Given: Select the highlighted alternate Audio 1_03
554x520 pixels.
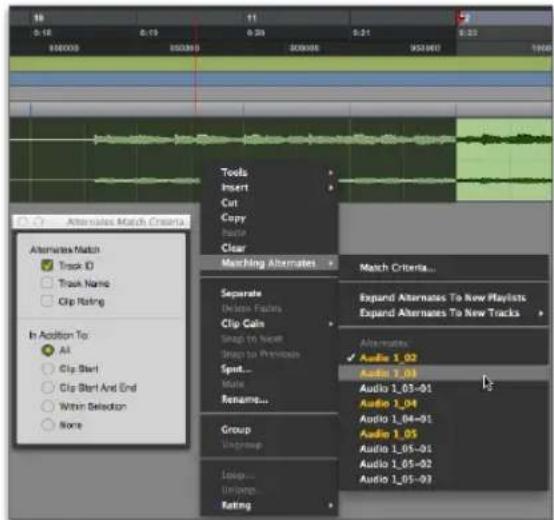Looking at the screenshot, I should pos(443,373).
